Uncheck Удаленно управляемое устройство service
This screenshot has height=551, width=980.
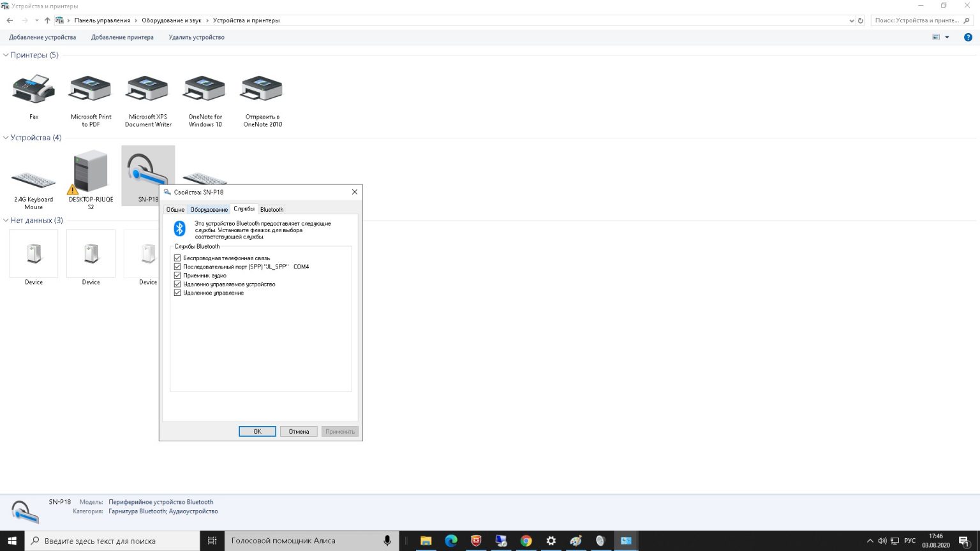177,284
